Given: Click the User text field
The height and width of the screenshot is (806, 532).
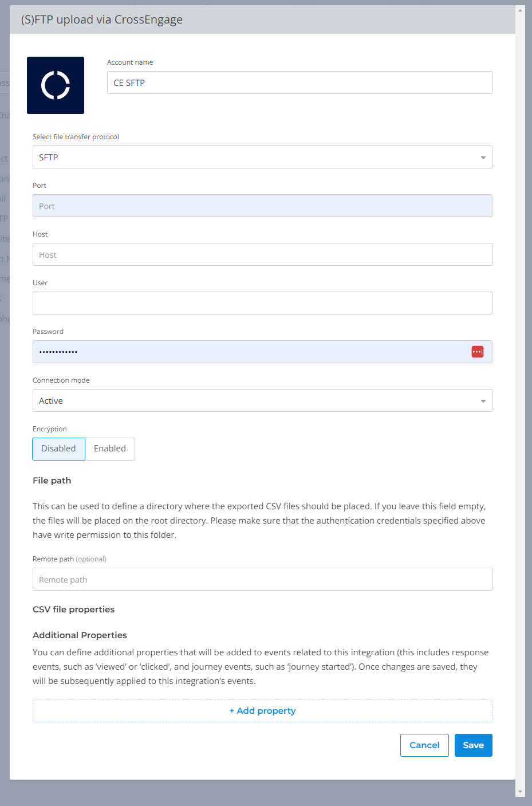Looking at the screenshot, I should (x=262, y=303).
